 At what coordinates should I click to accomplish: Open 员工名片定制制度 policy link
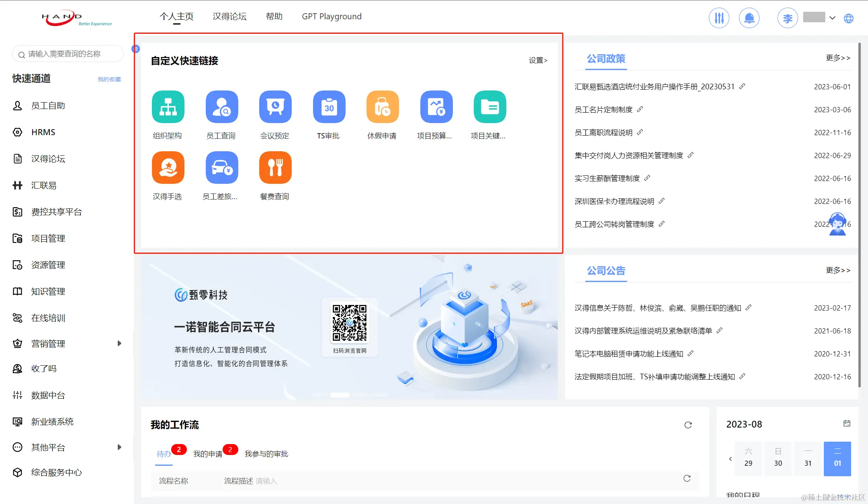(604, 110)
